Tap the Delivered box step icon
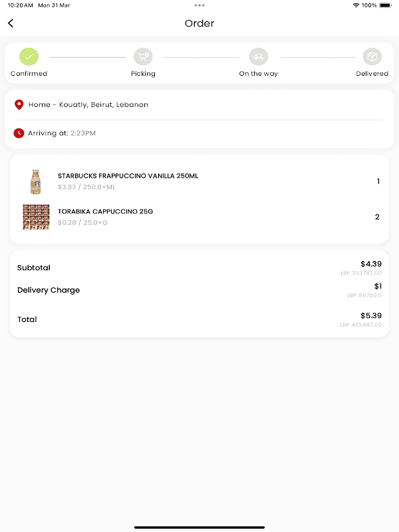Viewport: 399px width, 532px height. pos(372,57)
